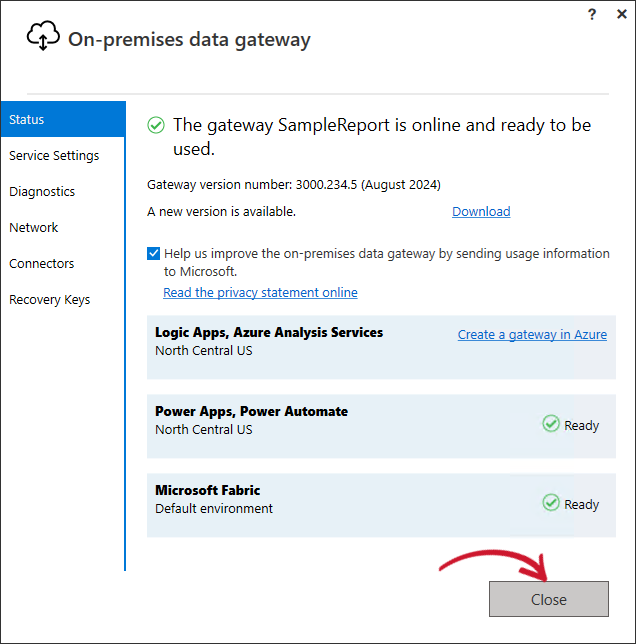Click the Power Apps, Power Automate heading
636x644 pixels.
(251, 411)
